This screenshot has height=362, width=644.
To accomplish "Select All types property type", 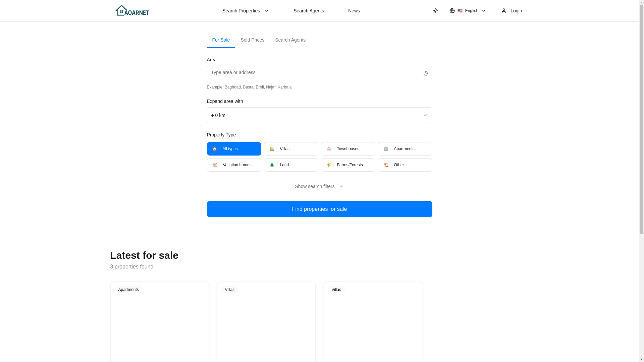I will click(234, 149).
